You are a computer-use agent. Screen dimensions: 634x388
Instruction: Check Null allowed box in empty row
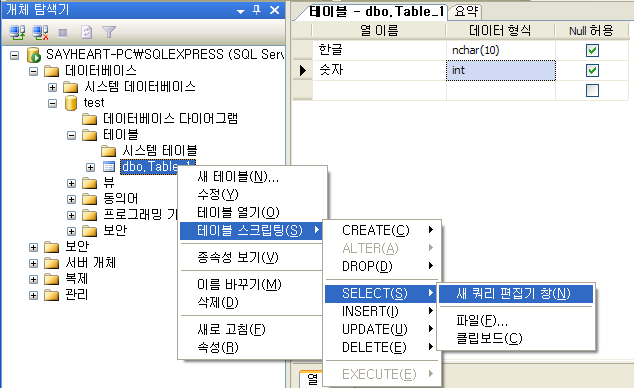pyautogui.click(x=592, y=90)
